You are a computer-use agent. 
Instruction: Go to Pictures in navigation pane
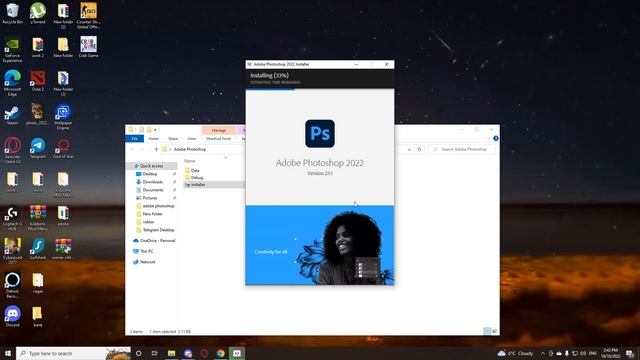149,198
